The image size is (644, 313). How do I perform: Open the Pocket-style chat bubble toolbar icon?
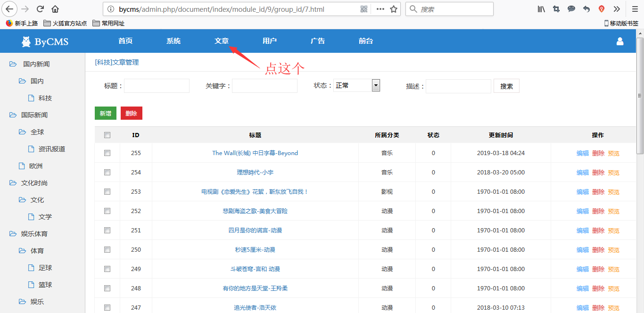[x=571, y=8]
